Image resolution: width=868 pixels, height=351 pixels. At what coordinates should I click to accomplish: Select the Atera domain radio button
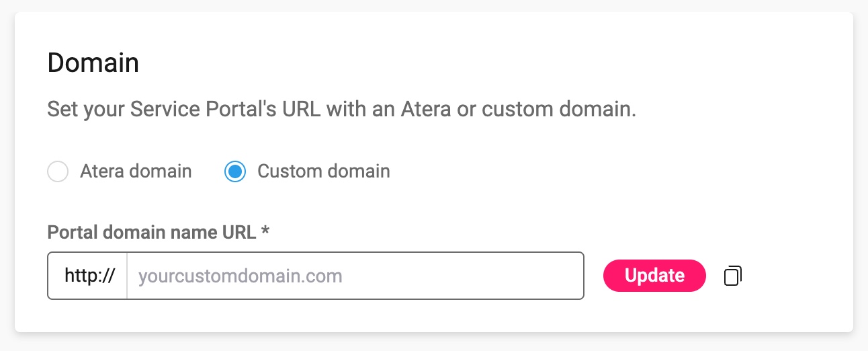[58, 171]
